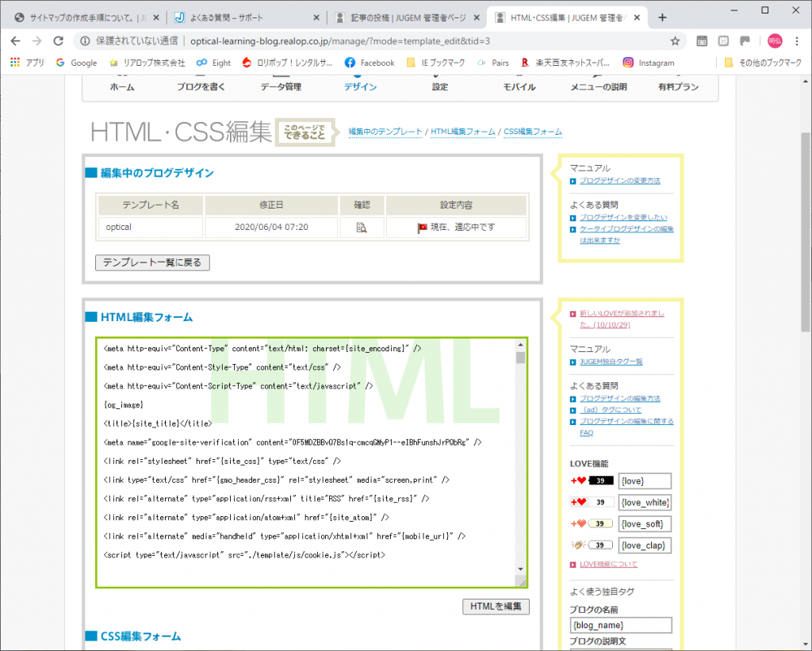This screenshot has height=651, width=812.
Task: Open the IE ブックマーク folder
Action: click(x=435, y=63)
